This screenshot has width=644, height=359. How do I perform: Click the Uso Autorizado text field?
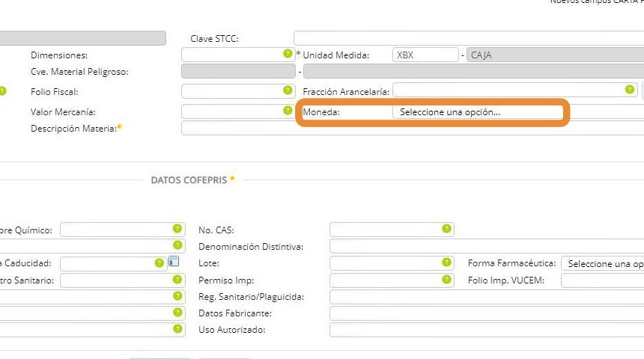tap(487, 330)
